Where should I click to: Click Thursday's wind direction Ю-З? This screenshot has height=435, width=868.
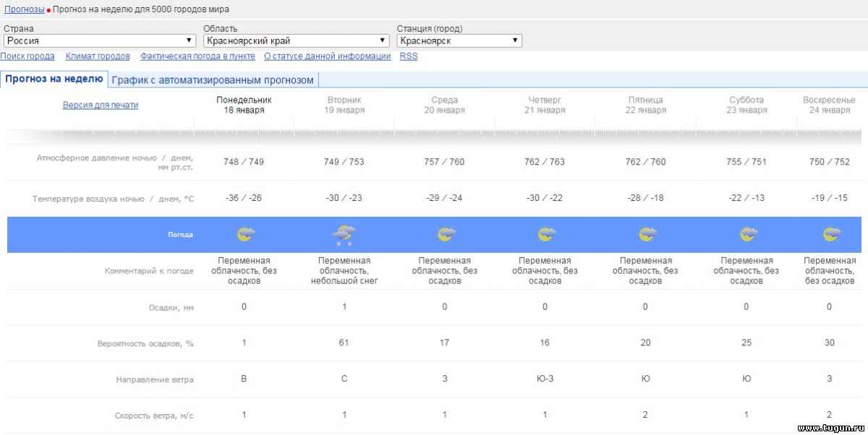(545, 379)
